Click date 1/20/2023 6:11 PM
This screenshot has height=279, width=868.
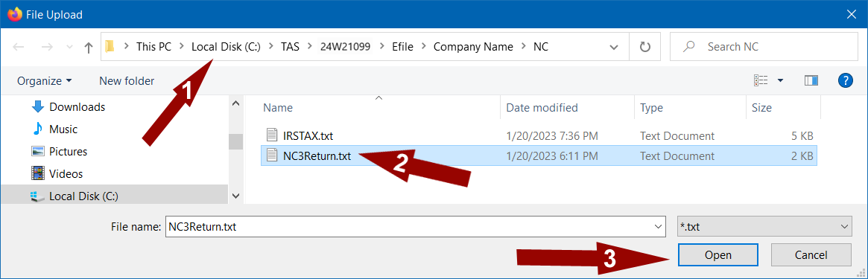552,156
